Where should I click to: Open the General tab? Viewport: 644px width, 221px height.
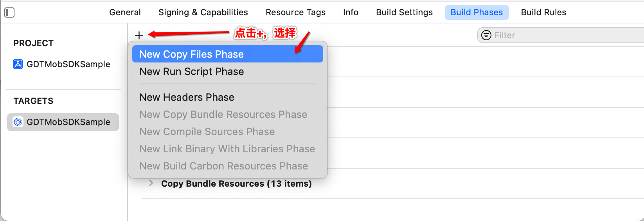click(x=125, y=12)
